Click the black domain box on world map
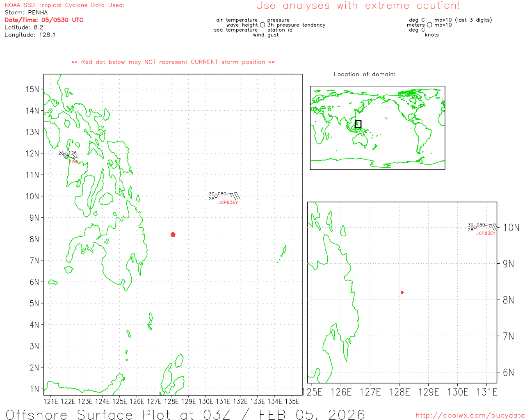525x420 pixels. pyautogui.click(x=358, y=124)
